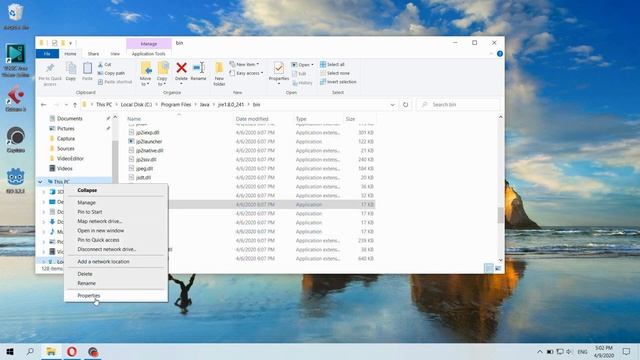This screenshot has width=640, height=360.
Task: Click the Refresh button beside the address bar
Action: click(x=405, y=105)
